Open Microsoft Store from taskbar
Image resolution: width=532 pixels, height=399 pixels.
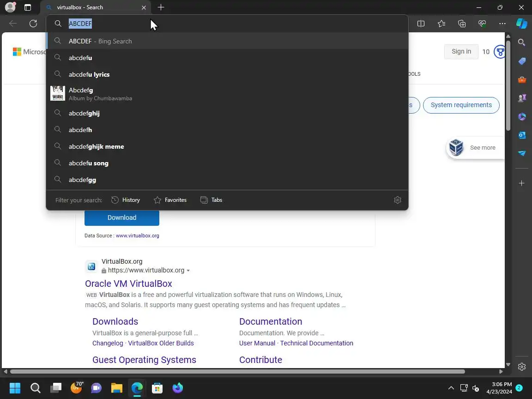pos(157,388)
